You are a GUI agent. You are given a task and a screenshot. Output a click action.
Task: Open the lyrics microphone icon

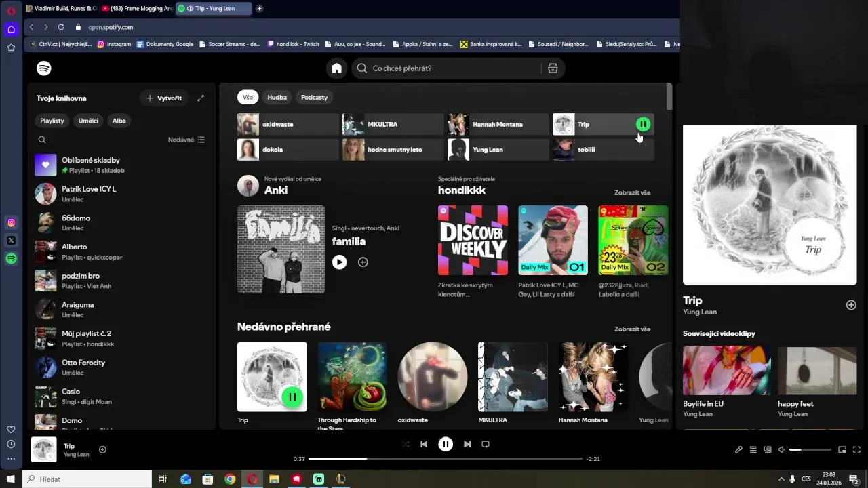738,449
